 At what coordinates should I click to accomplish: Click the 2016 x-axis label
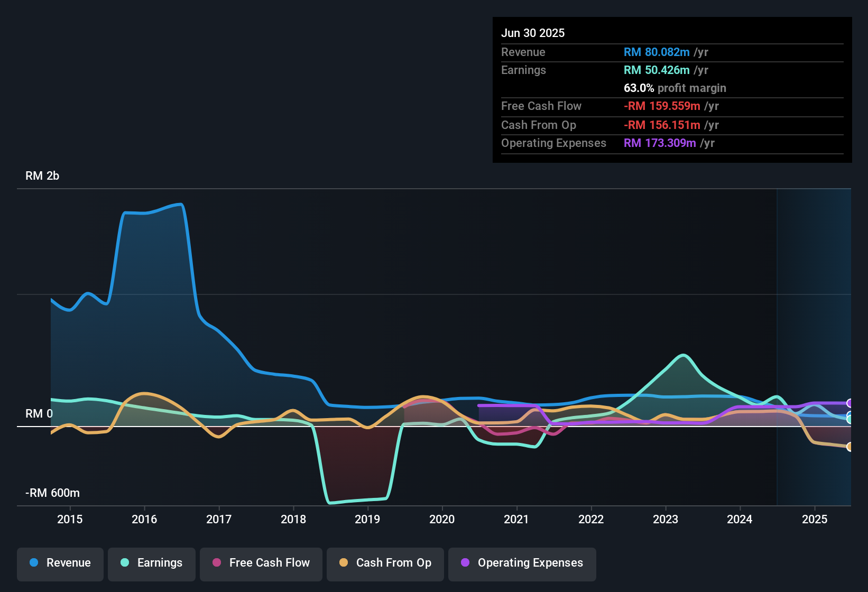pyautogui.click(x=144, y=519)
